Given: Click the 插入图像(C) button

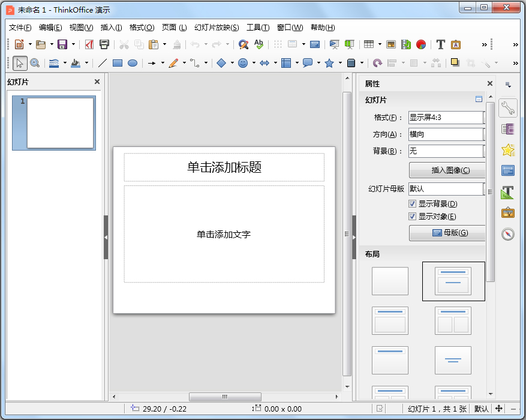Looking at the screenshot, I should point(447,170).
